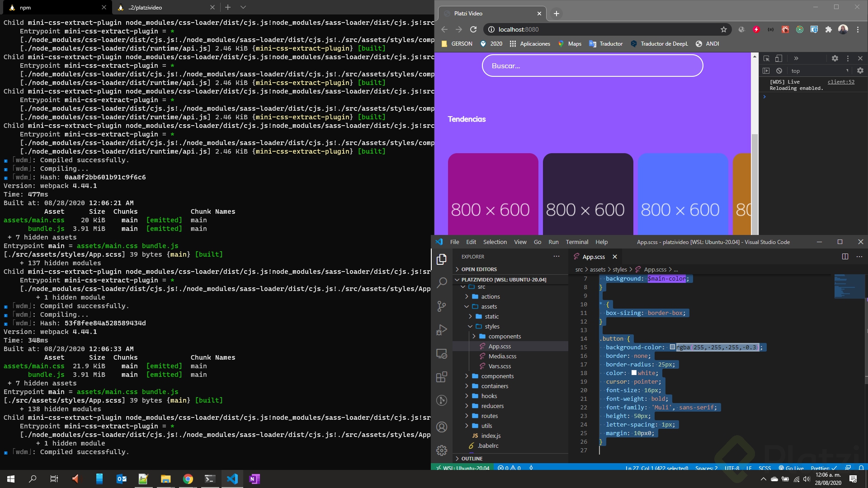Close the App.scss editor tab
Screen dimensions: 868x488
(615, 257)
